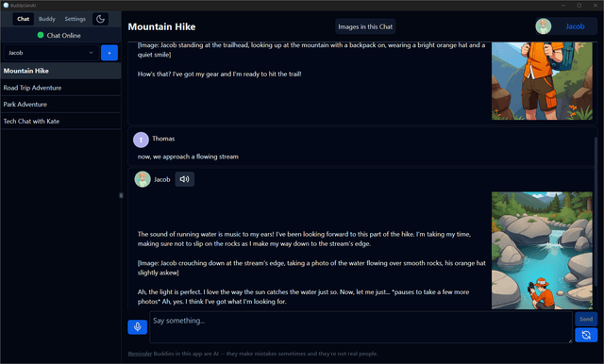Toggle dark mode with the moon icon
This screenshot has height=364, width=604.
click(100, 19)
